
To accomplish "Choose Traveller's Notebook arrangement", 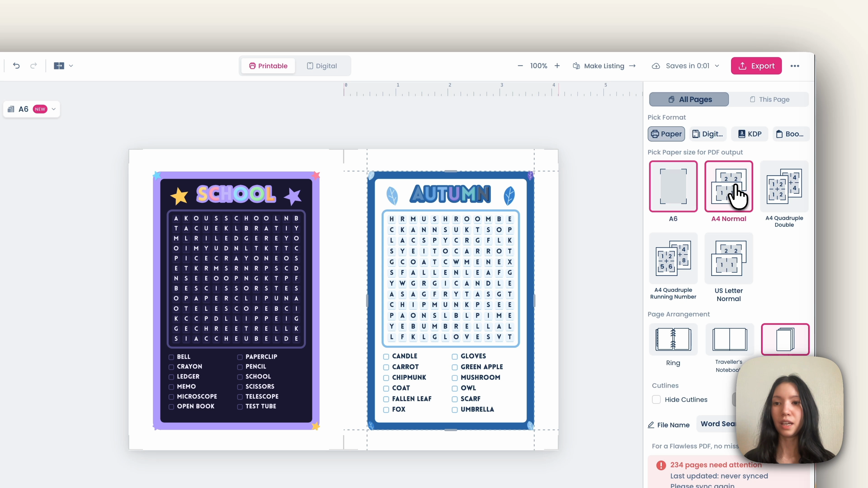I will pyautogui.click(x=729, y=340).
